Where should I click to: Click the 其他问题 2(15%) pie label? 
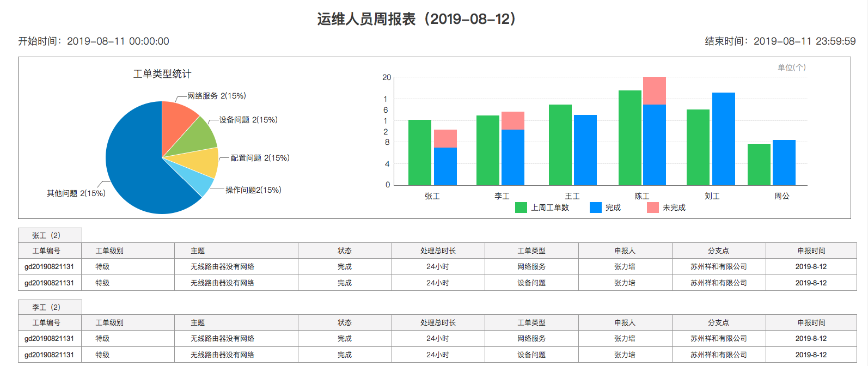pyautogui.click(x=76, y=193)
